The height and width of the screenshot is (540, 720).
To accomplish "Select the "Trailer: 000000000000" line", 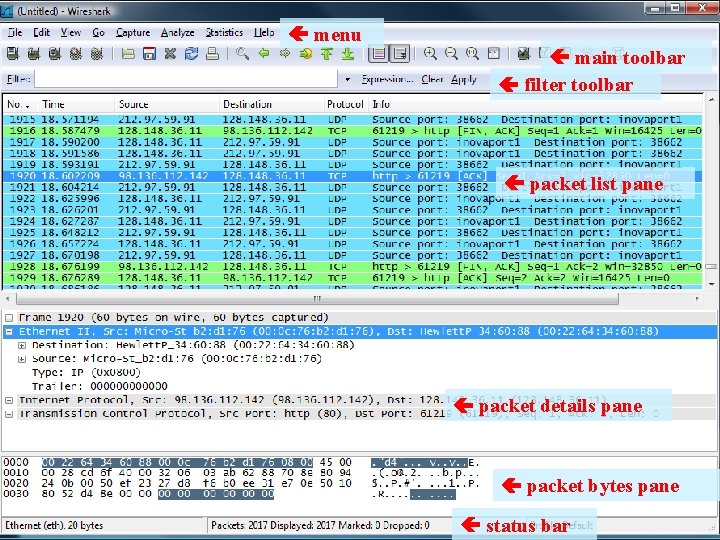I will click(x=100, y=386).
